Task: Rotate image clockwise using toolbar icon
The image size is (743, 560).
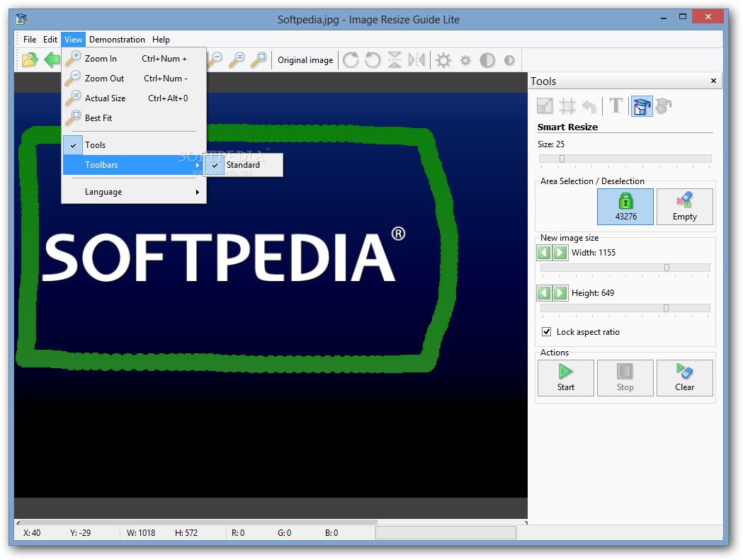Action: 351,60
